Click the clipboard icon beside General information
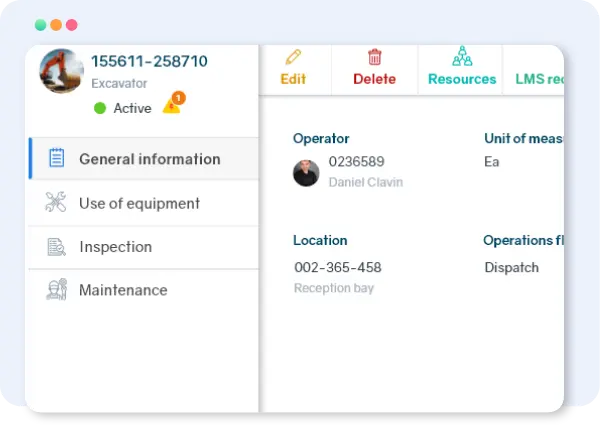 coord(56,158)
